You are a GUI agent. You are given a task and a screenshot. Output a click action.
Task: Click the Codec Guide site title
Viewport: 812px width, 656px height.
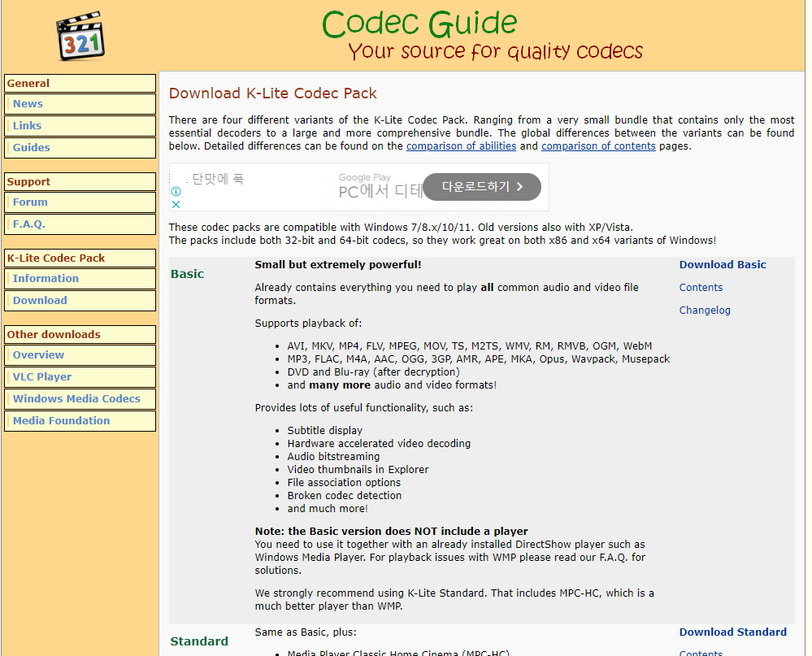click(x=419, y=24)
